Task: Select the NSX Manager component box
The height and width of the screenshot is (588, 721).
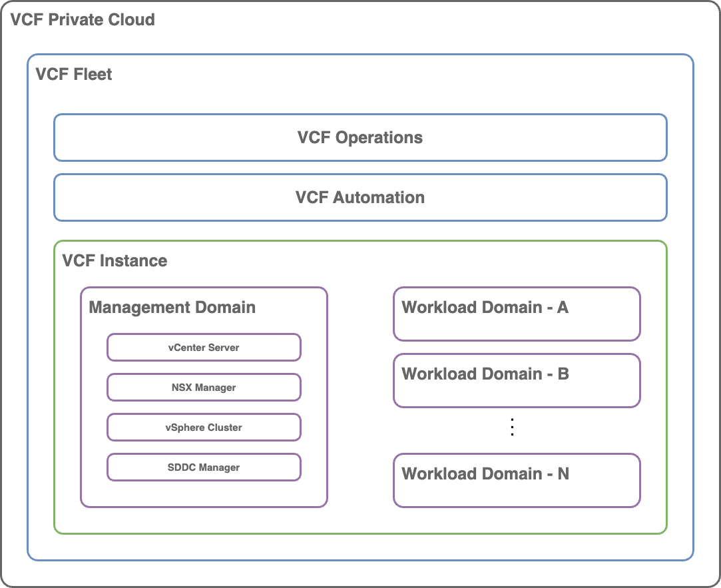Action: [x=204, y=388]
